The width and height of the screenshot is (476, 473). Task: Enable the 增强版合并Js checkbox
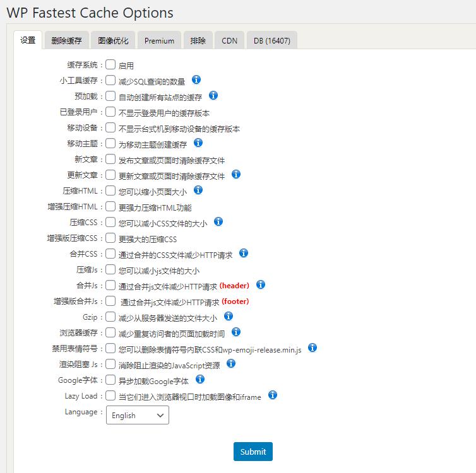pos(110,301)
